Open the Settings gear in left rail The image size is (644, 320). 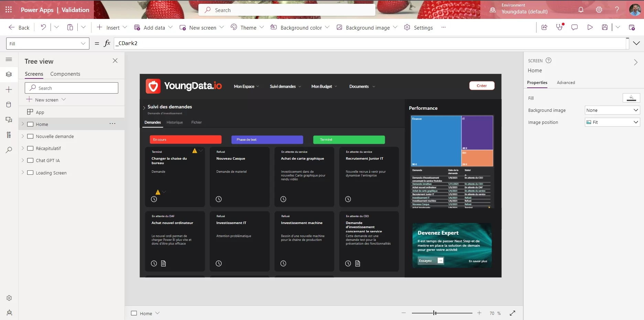click(x=9, y=298)
